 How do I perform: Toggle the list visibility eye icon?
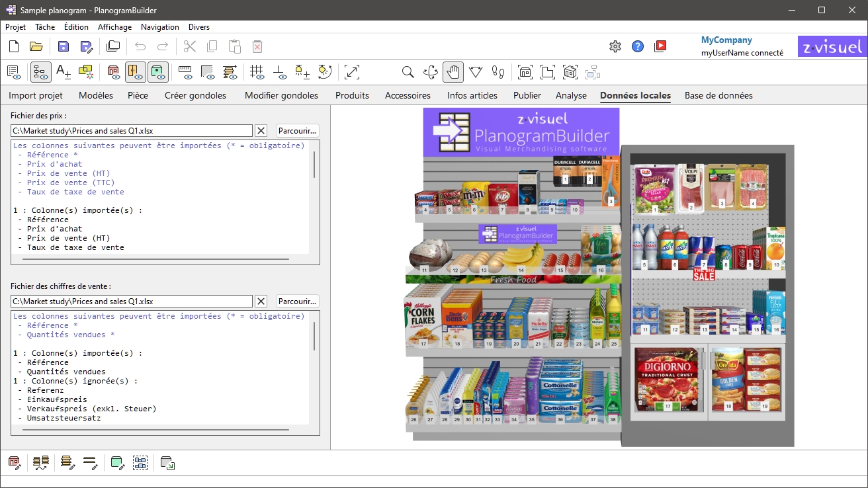tap(14, 71)
